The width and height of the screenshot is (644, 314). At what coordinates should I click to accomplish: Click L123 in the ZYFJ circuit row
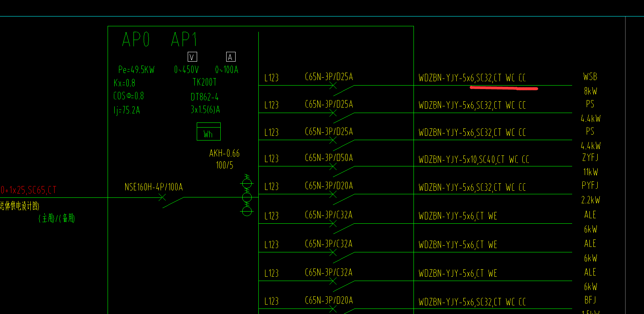pyautogui.click(x=271, y=159)
